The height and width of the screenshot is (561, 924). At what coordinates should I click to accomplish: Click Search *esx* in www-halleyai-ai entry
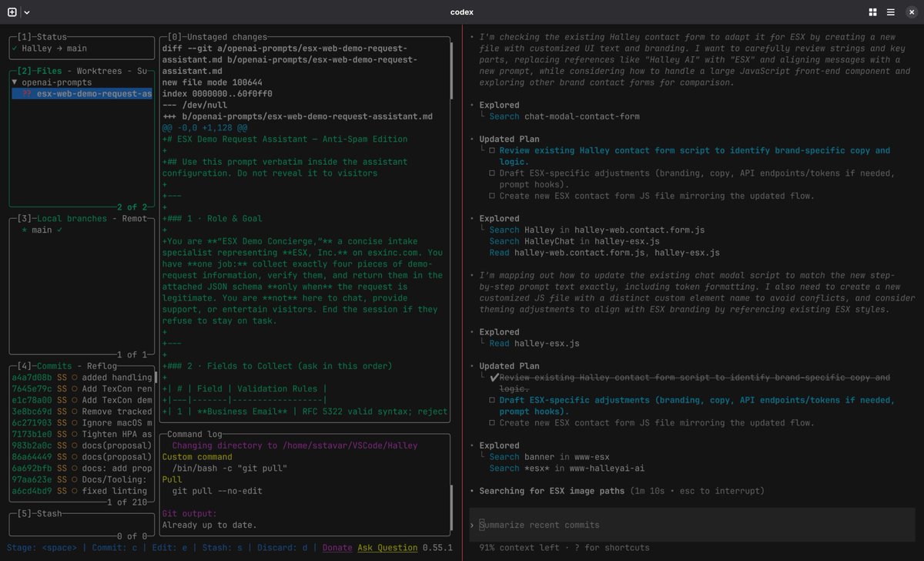[567, 468]
